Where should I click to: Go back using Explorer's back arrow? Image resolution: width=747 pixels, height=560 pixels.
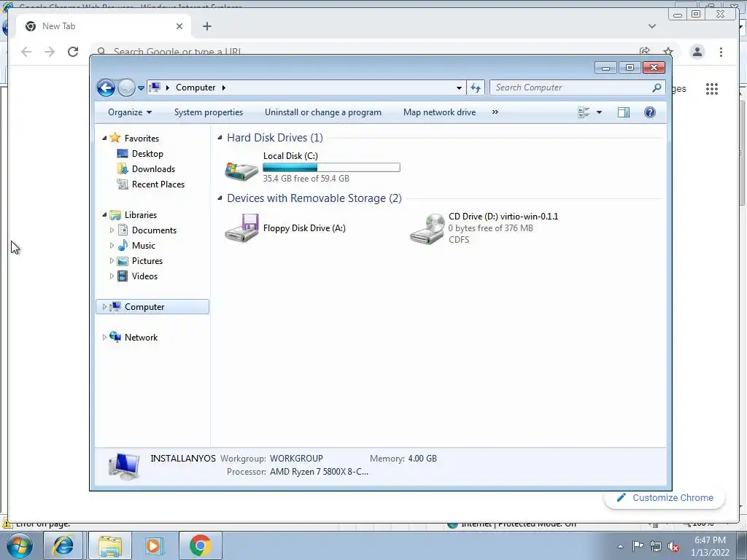pyautogui.click(x=106, y=87)
